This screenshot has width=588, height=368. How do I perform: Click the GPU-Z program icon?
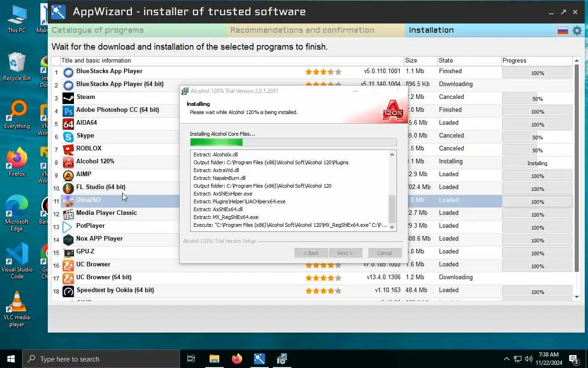tap(68, 253)
